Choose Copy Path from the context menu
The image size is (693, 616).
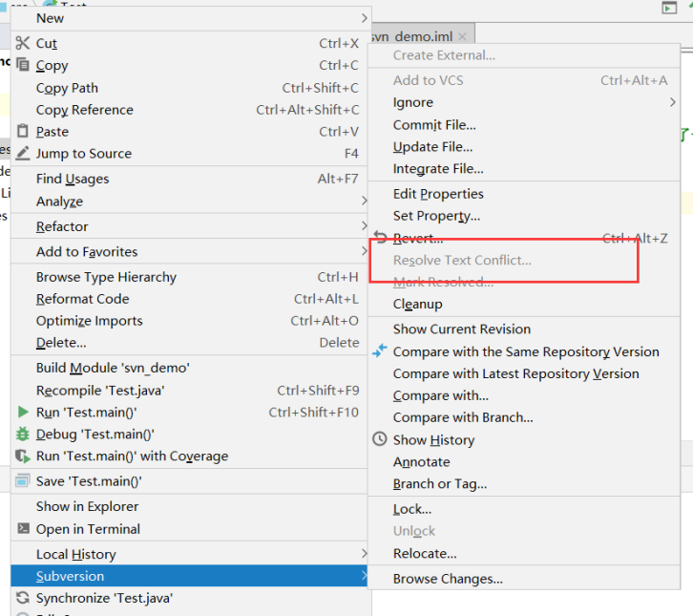click(189, 88)
